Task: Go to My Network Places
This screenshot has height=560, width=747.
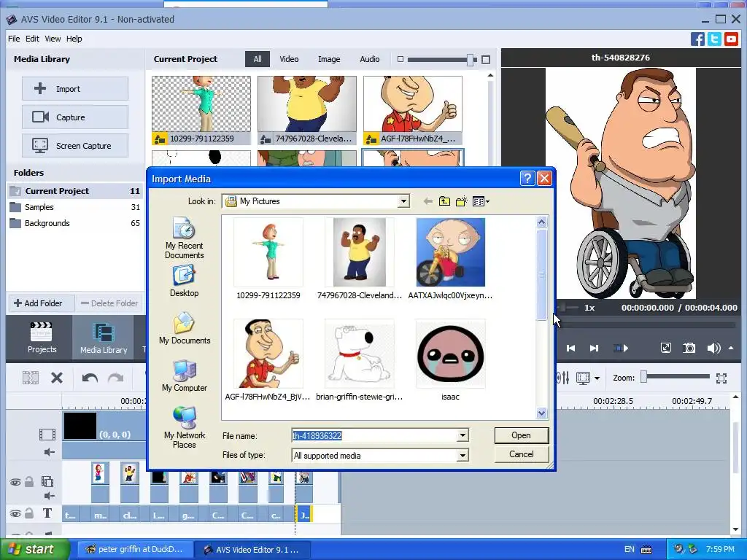Action: click(x=185, y=427)
